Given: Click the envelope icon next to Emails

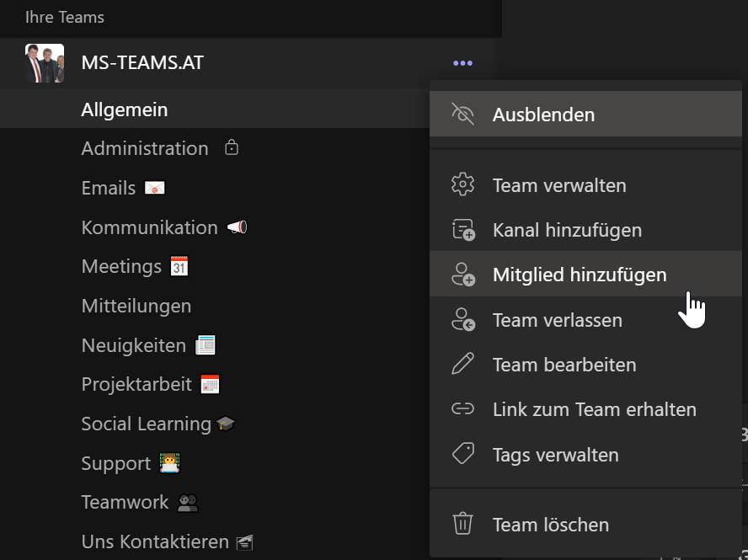Looking at the screenshot, I should point(154,188).
